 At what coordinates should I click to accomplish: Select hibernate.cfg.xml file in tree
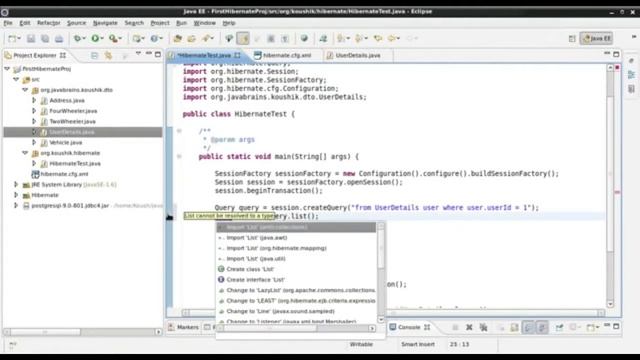64,174
